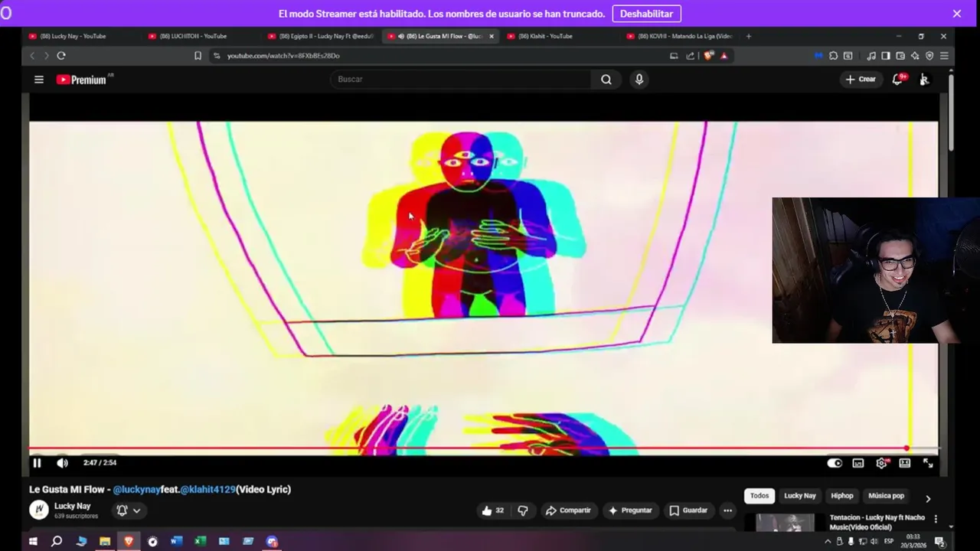Select the Música pop filter chip
The height and width of the screenshot is (551, 980).
886,496
